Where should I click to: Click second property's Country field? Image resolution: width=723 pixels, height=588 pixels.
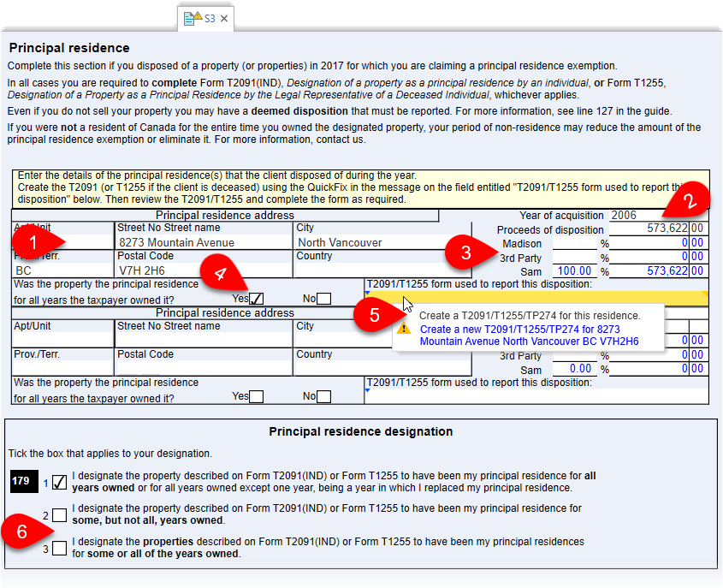(382, 369)
